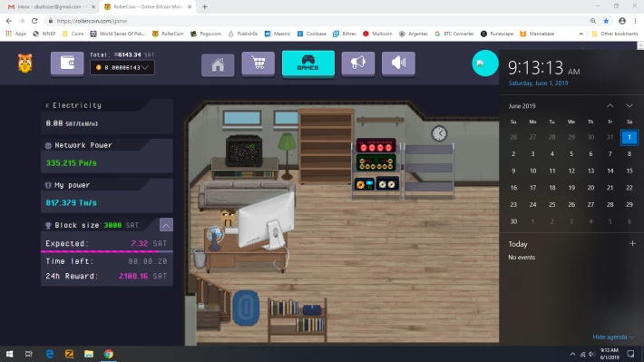Image resolution: width=644 pixels, height=362 pixels.
Task: Open the Apps bookmarks shortcut
Action: coord(15,34)
